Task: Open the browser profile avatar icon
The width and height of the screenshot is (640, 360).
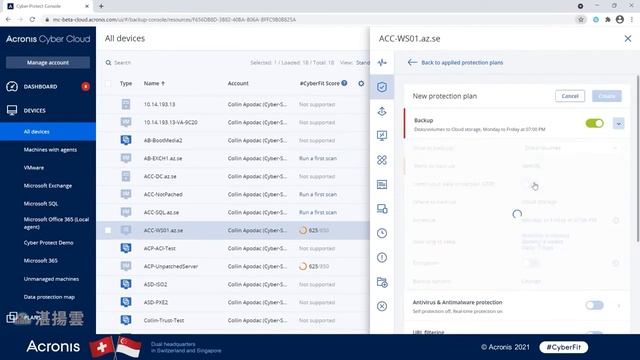Action: (620, 19)
